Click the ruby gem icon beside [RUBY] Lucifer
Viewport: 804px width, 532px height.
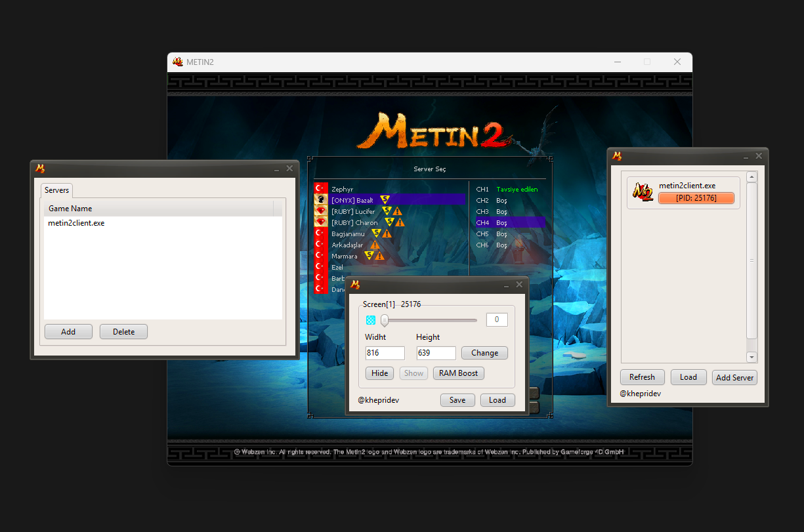(x=320, y=211)
